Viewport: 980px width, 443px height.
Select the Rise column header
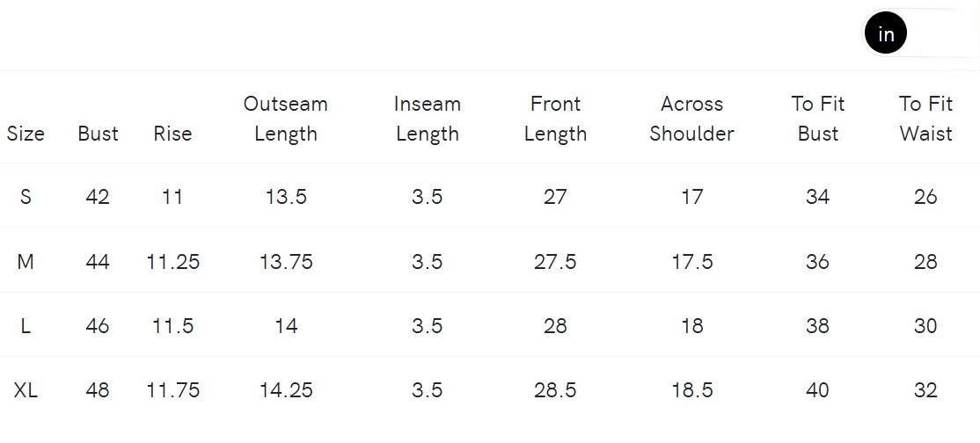172,134
